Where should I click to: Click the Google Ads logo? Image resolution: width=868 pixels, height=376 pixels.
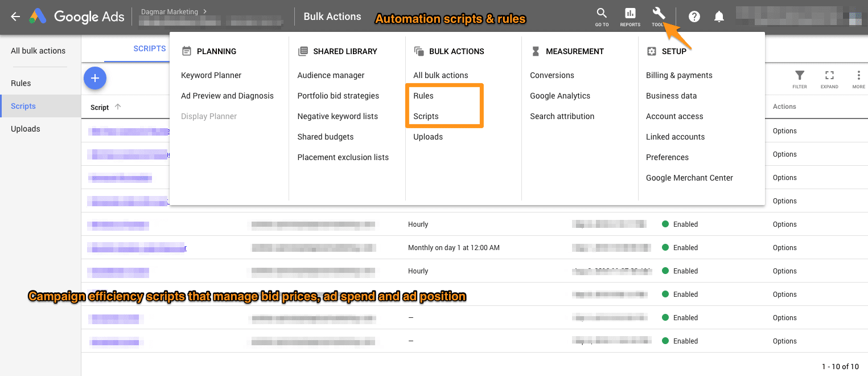pyautogui.click(x=77, y=17)
